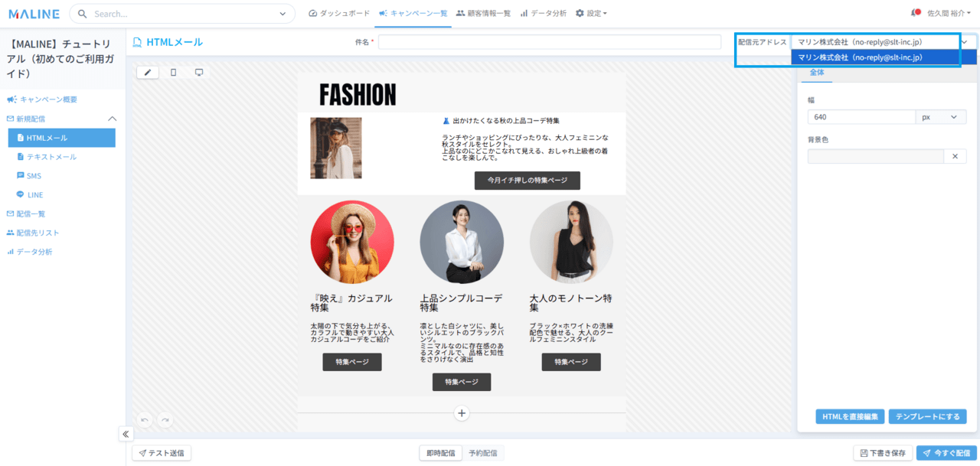Image resolution: width=980 pixels, height=466 pixels.
Task: Click the redo arrow icon
Action: 165,419
